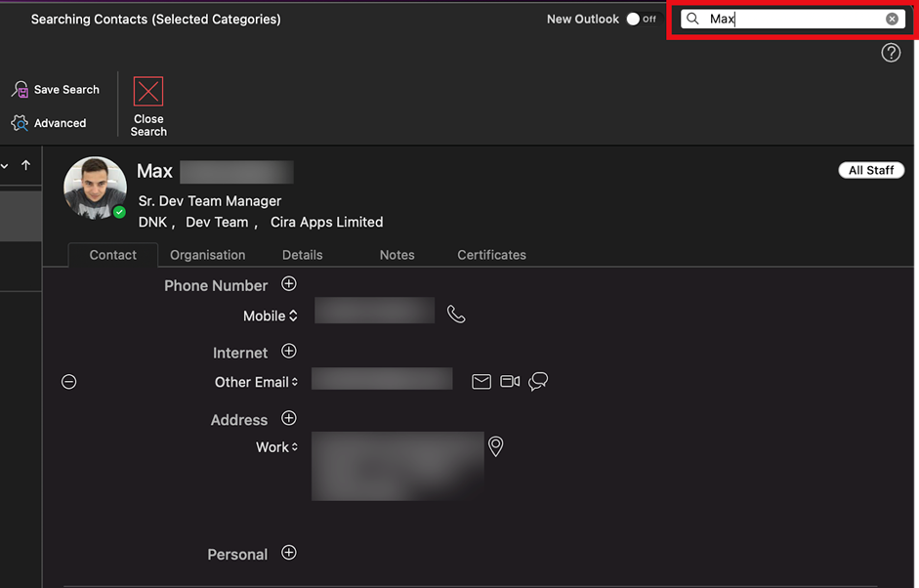Image resolution: width=919 pixels, height=588 pixels.
Task: Open Advanced search options
Action: pyautogui.click(x=49, y=123)
